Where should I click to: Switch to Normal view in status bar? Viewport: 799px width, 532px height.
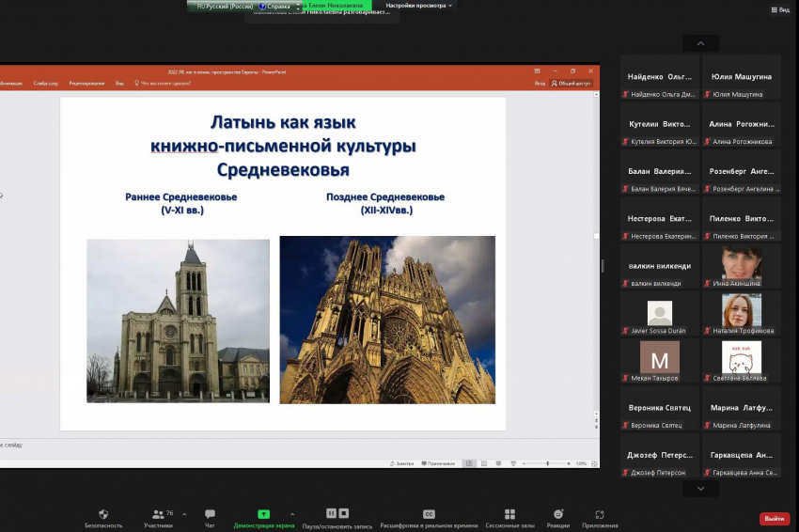pos(469,463)
